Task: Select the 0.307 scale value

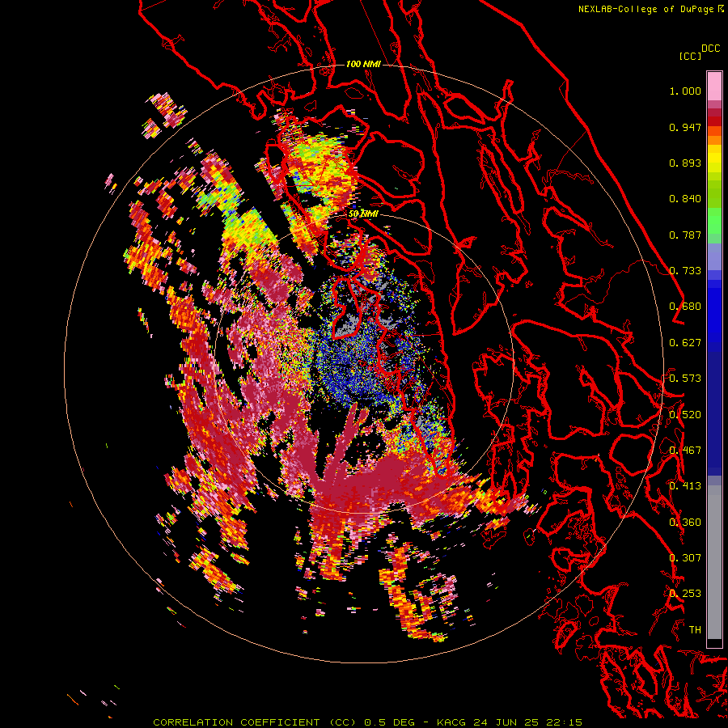Action: pos(685,558)
